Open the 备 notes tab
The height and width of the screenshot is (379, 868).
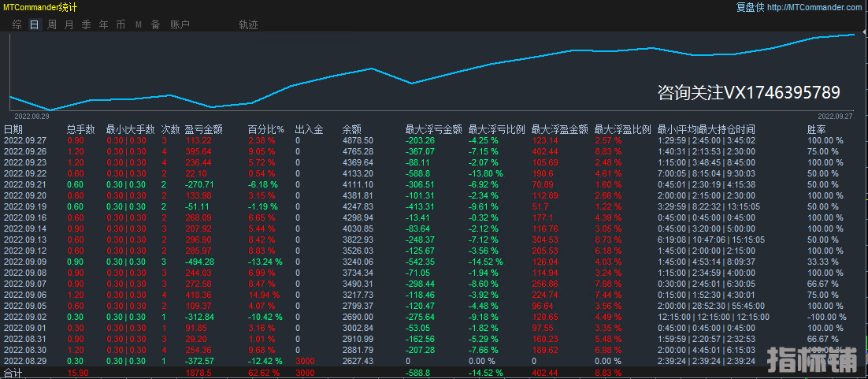(x=155, y=24)
